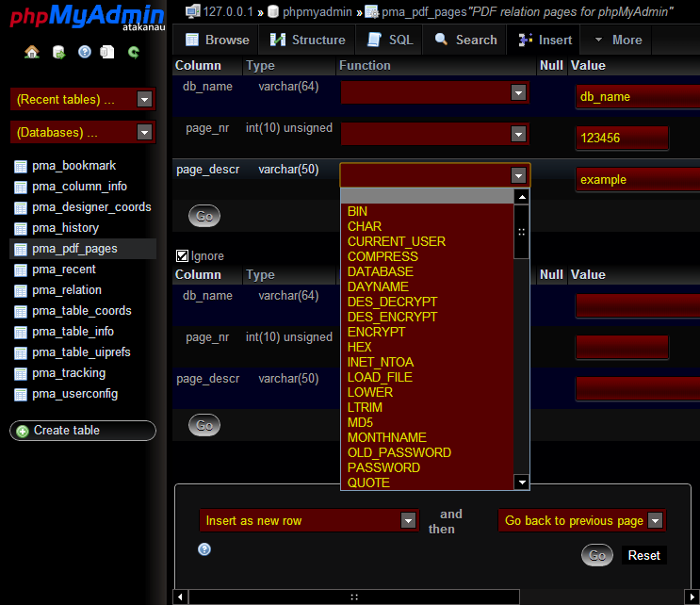
Task: Open the Databases dropdown
Action: tap(83, 132)
